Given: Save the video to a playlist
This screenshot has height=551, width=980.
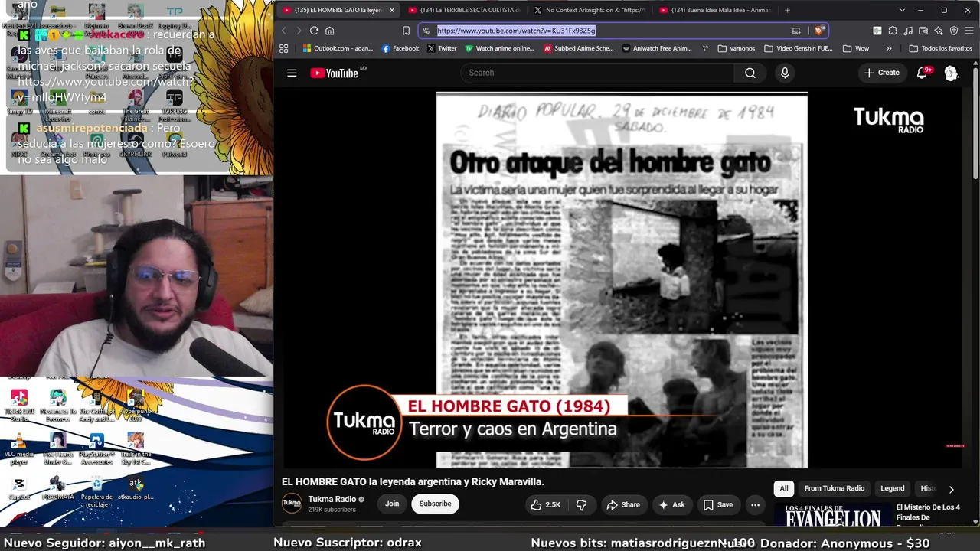Looking at the screenshot, I should click(x=718, y=505).
